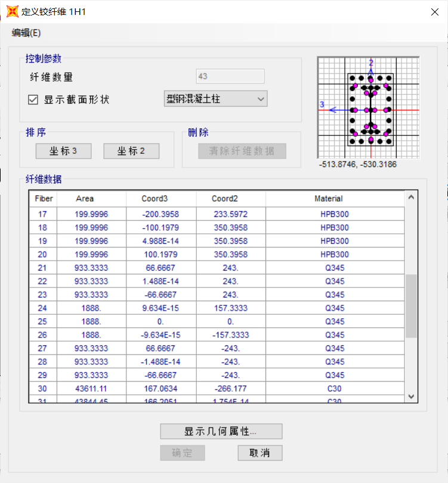This screenshot has height=483, width=448.
Task: Open the 编辑(E) menu
Action: click(x=26, y=33)
